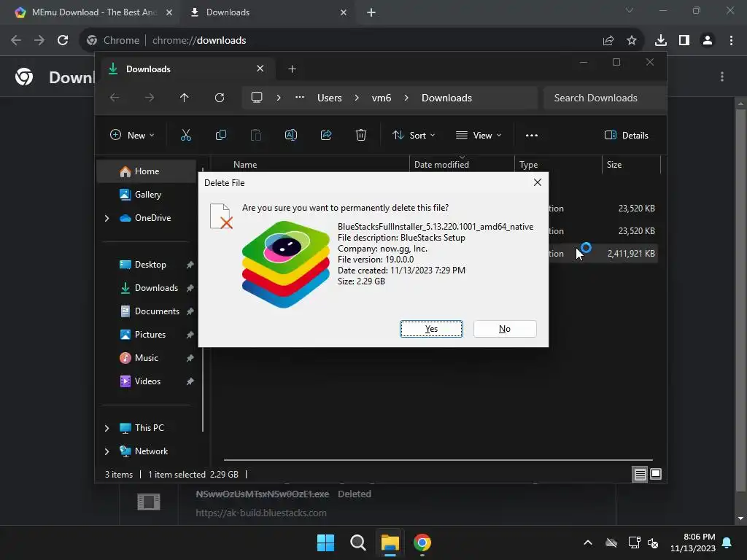Select vm6 in the address breadcrumb
This screenshot has height=560, width=747.
(x=381, y=98)
